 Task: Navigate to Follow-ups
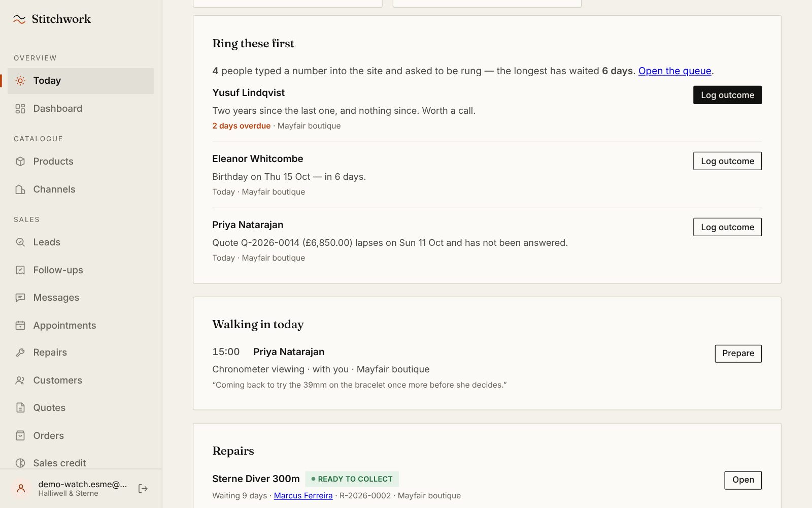pos(81,270)
